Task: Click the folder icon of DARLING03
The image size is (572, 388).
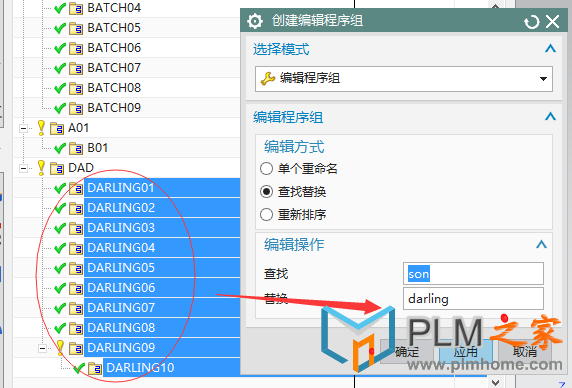Action: pos(76,229)
